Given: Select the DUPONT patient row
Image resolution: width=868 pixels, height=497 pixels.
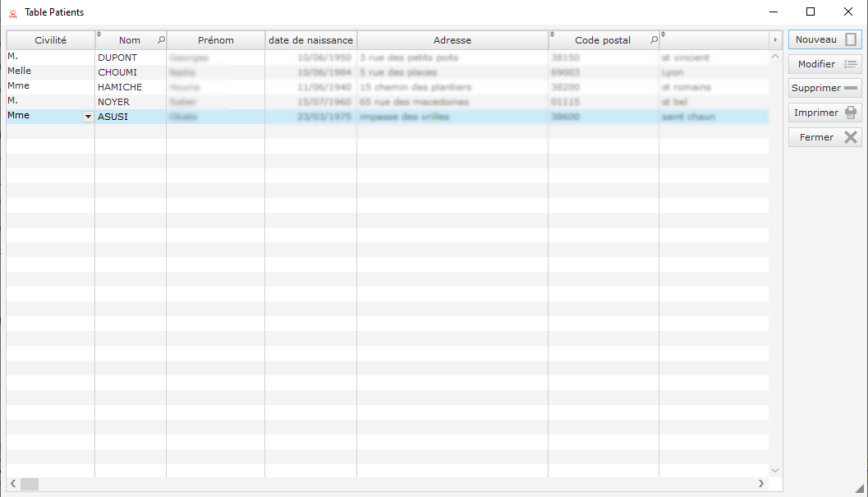Looking at the screenshot, I should [117, 58].
